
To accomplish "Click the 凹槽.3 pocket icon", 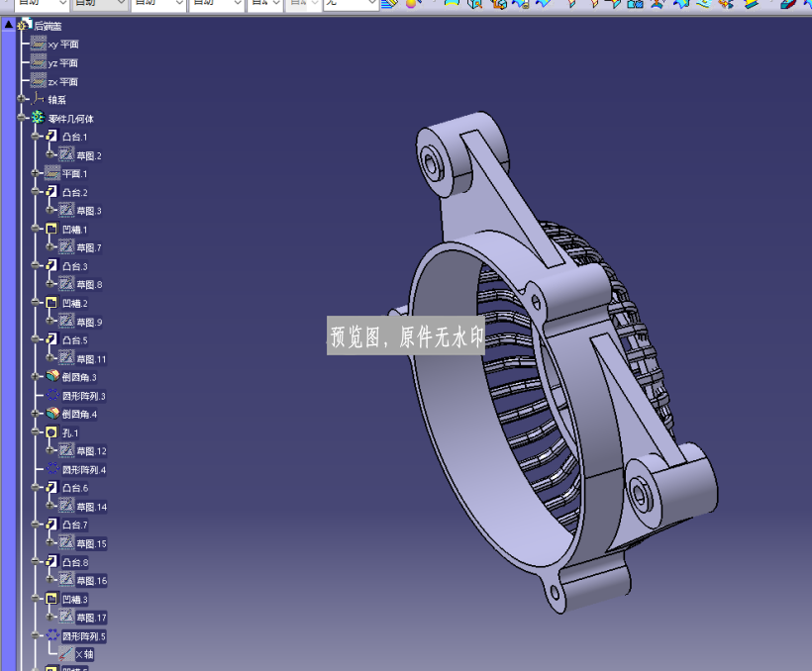I will [x=51, y=599].
